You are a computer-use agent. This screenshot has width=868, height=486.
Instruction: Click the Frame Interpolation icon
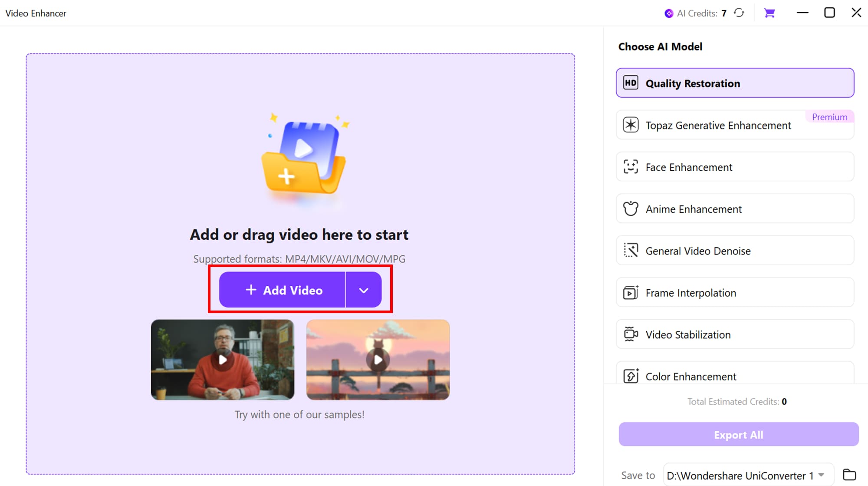[x=631, y=292]
